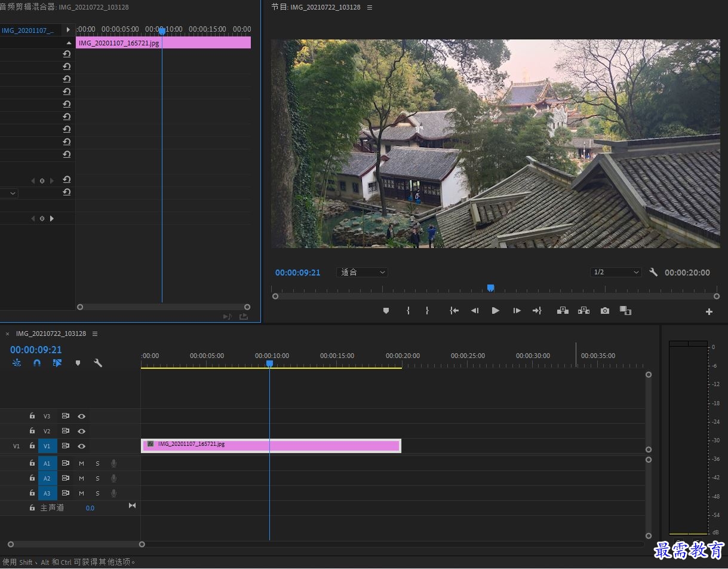Toggle the Effect Controls timeline view arrow

pyautogui.click(x=68, y=29)
